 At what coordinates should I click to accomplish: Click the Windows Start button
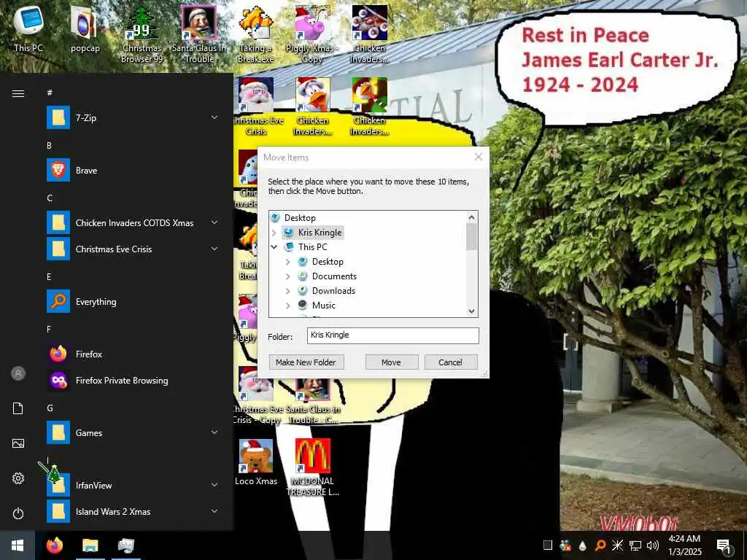(18, 545)
